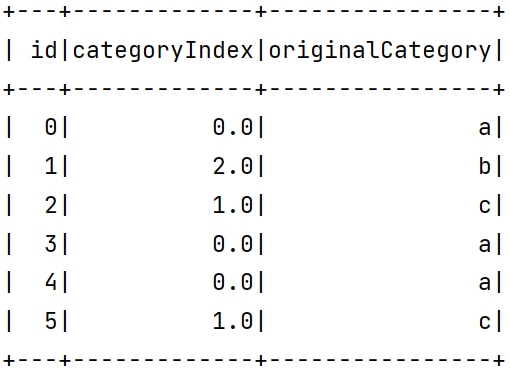The image size is (510, 372).
Task: Select id value 2 in third row
Action: click(x=51, y=205)
